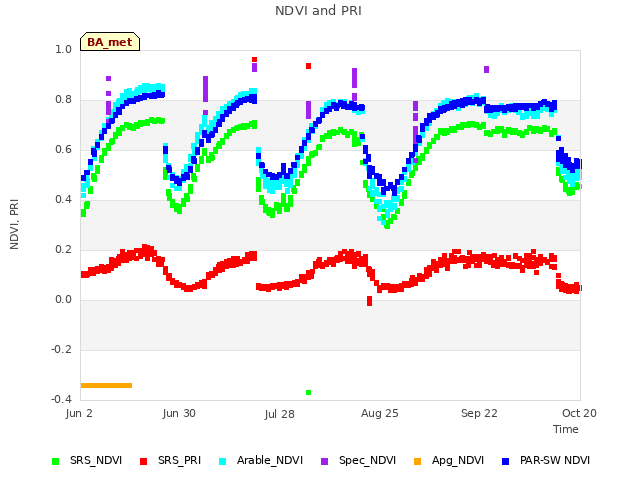Image resolution: width=640 pixels, height=480 pixels.
Task: Click the purple Spec_NDVI point near Sep 22
Action: [x=486, y=69]
